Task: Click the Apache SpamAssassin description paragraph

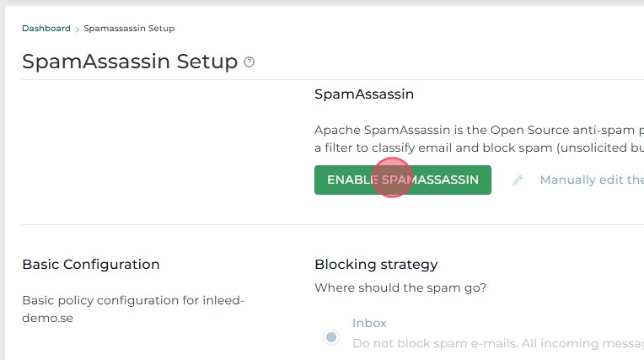Action: 478,131
